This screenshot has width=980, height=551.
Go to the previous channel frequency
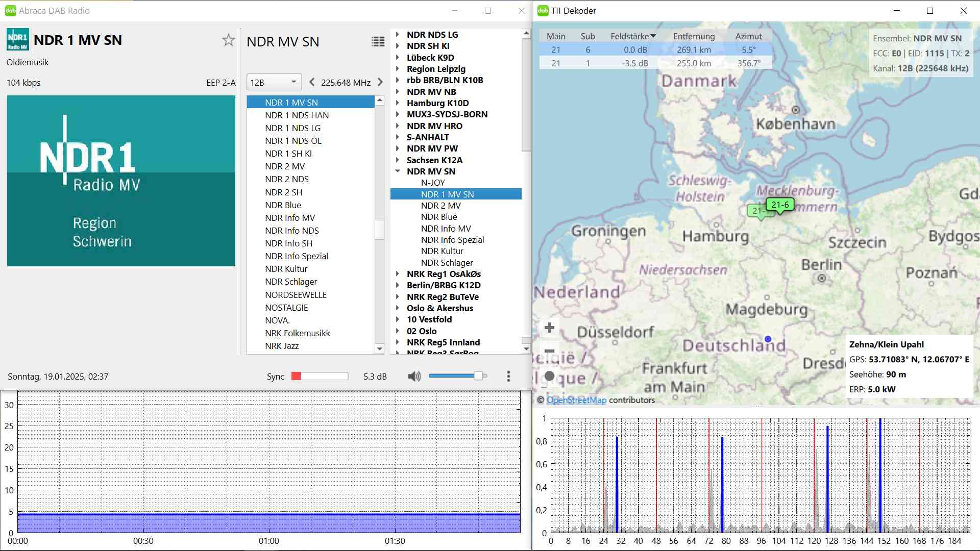click(x=312, y=82)
